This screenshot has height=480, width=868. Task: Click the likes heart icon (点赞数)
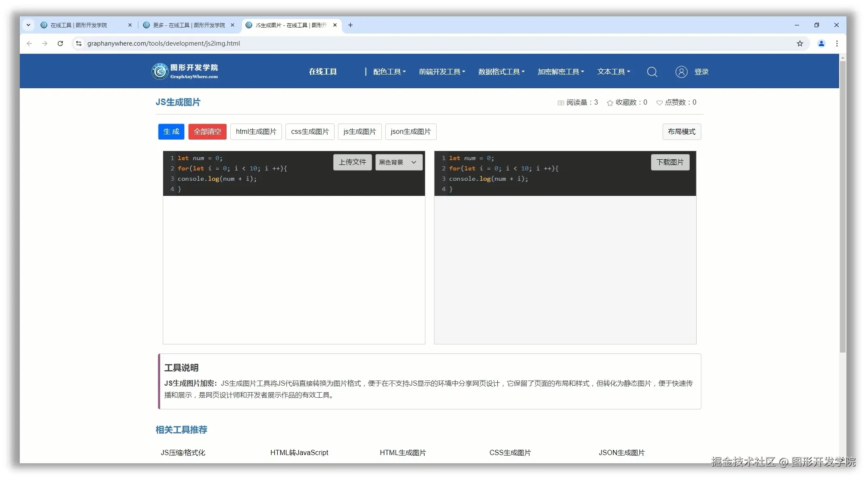point(659,103)
